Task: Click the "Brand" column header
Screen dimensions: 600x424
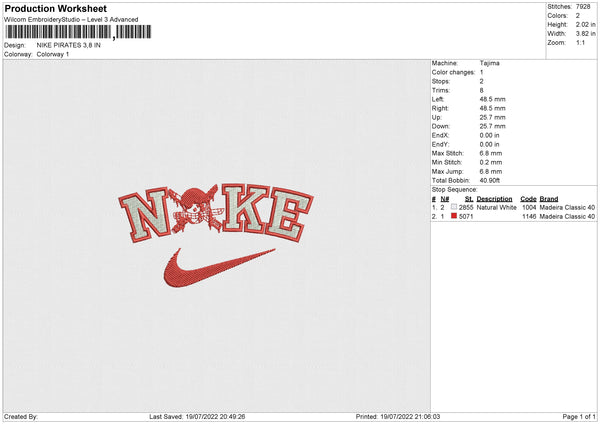Action: 549,199
